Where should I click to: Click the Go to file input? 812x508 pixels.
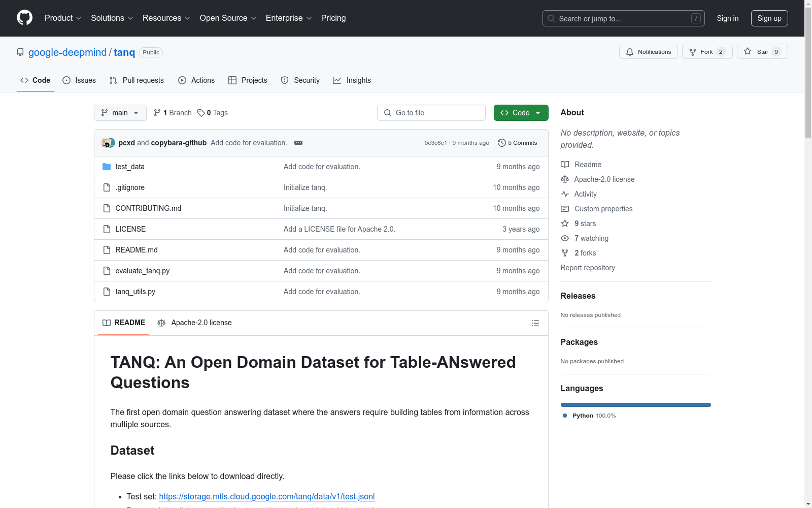click(431, 113)
